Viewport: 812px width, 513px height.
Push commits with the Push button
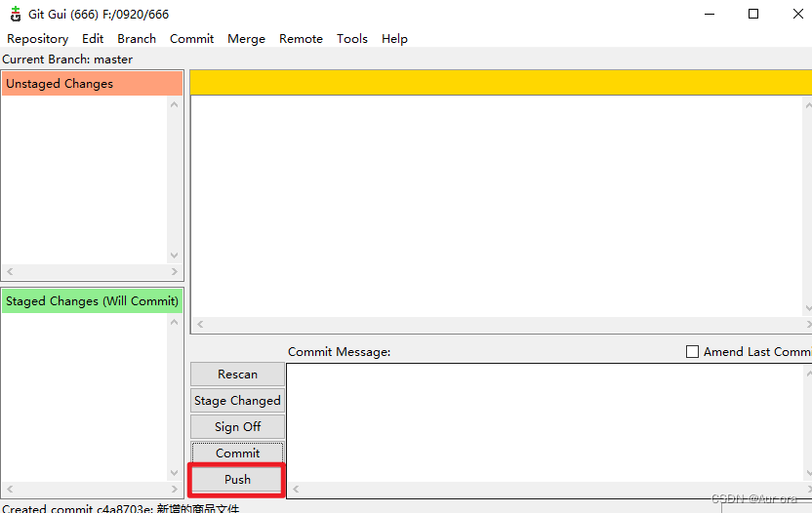tap(238, 479)
